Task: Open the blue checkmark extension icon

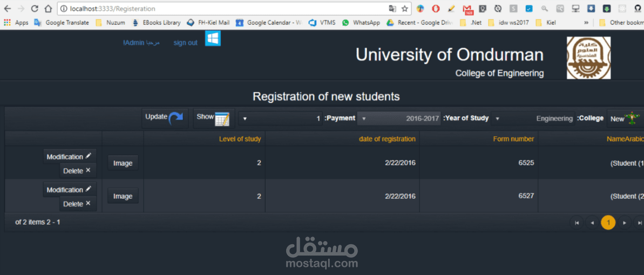Action: 530,8
